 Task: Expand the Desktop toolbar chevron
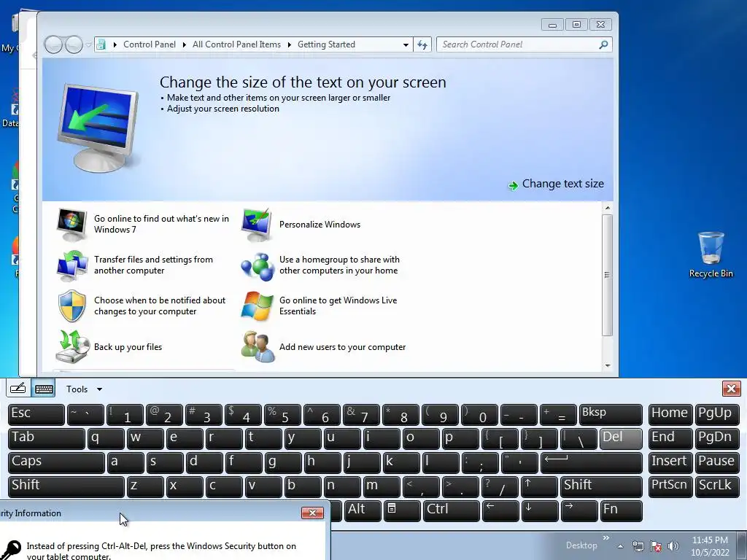click(x=606, y=538)
